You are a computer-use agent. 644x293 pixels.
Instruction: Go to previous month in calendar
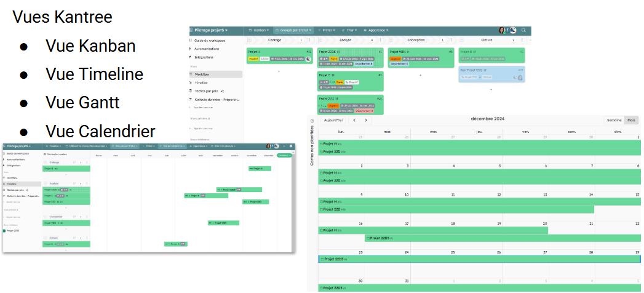354,121
